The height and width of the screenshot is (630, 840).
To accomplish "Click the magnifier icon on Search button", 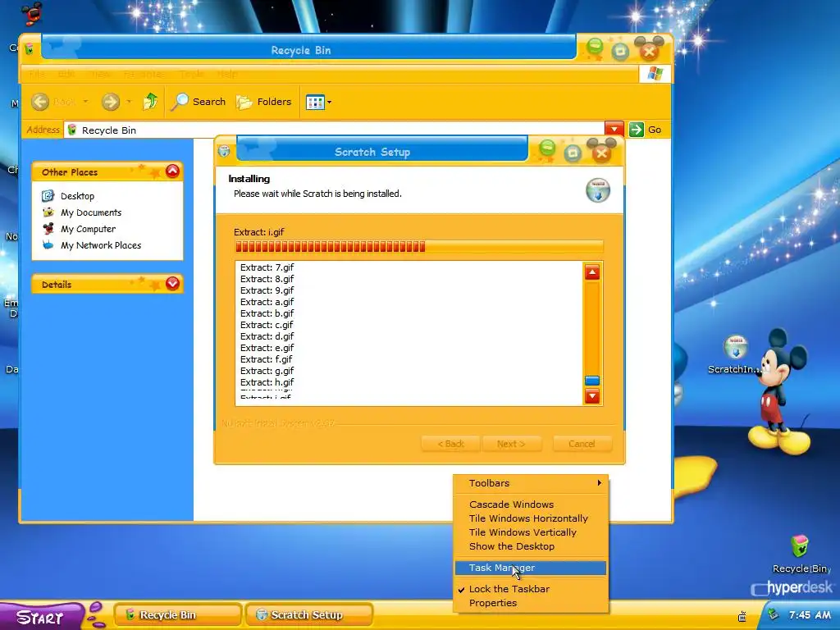I will (180, 102).
